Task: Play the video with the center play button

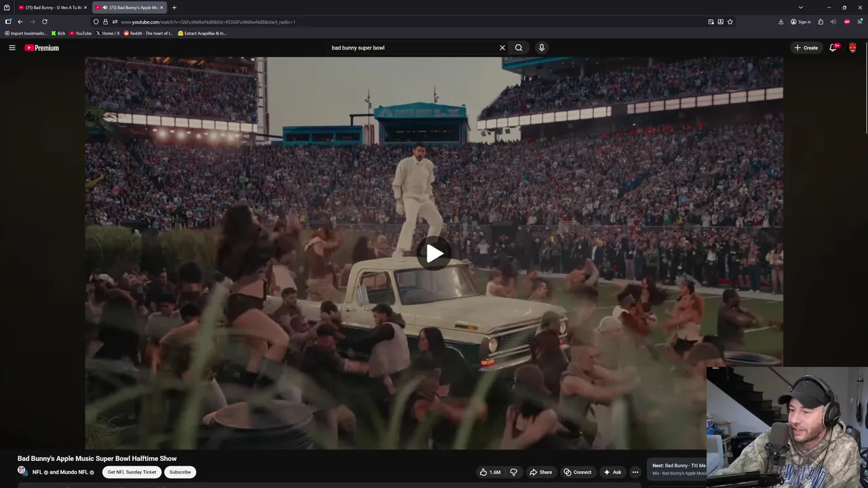Action: (434, 253)
